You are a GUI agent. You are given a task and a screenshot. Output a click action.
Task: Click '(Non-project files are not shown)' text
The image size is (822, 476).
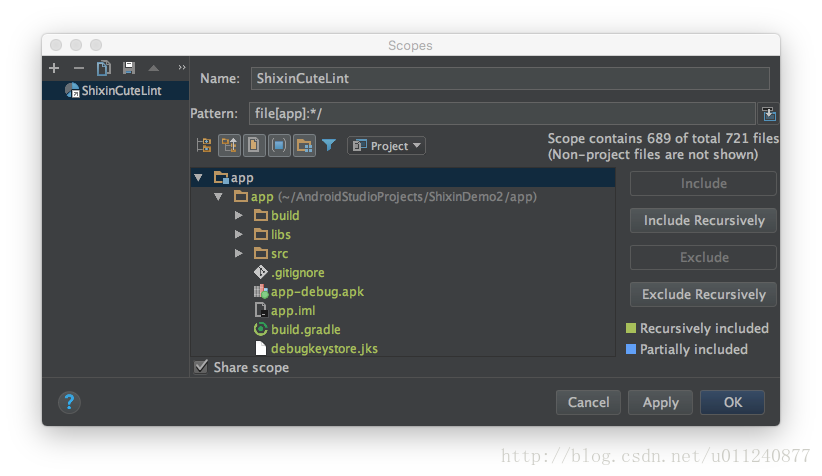pyautogui.click(x=653, y=155)
